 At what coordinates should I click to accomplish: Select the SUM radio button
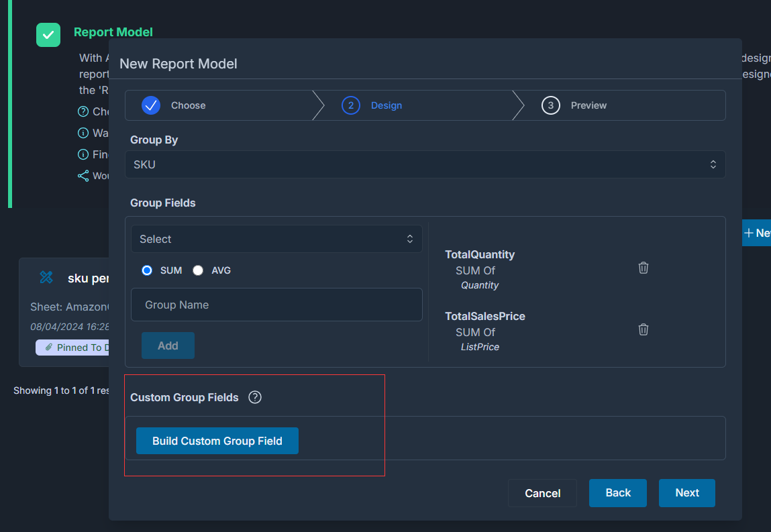coord(147,270)
